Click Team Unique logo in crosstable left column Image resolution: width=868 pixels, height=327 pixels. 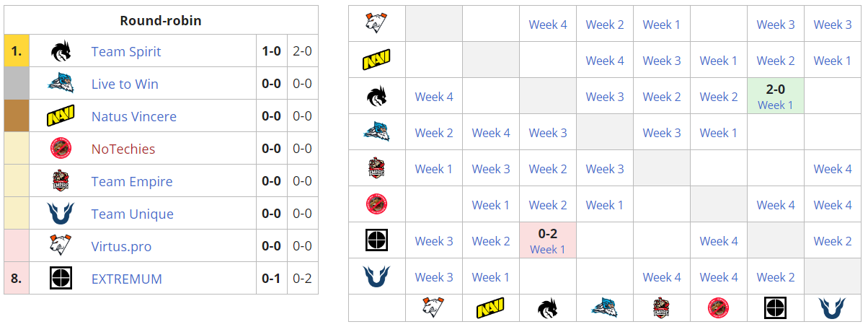click(376, 276)
